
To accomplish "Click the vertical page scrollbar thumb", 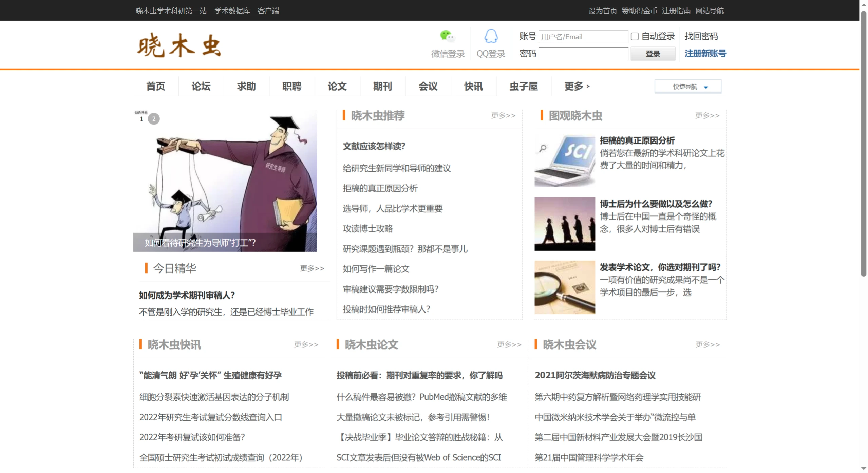I will [x=863, y=144].
